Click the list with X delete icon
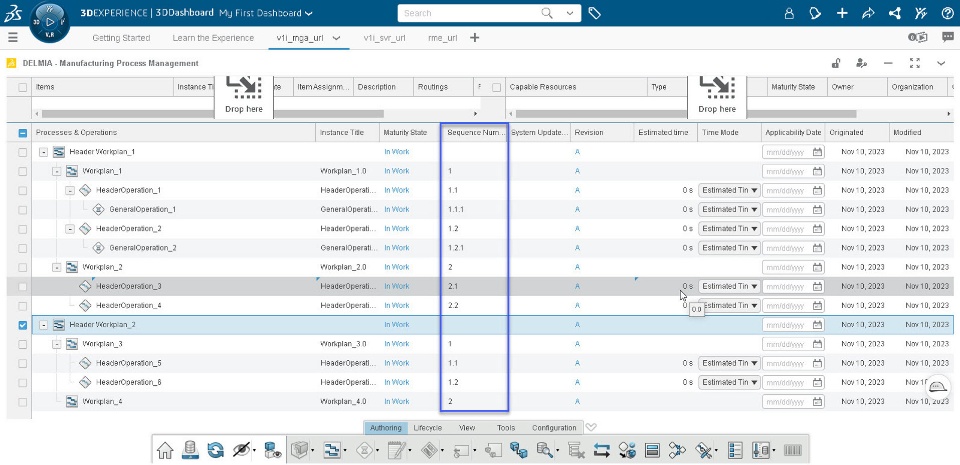 pos(576,451)
